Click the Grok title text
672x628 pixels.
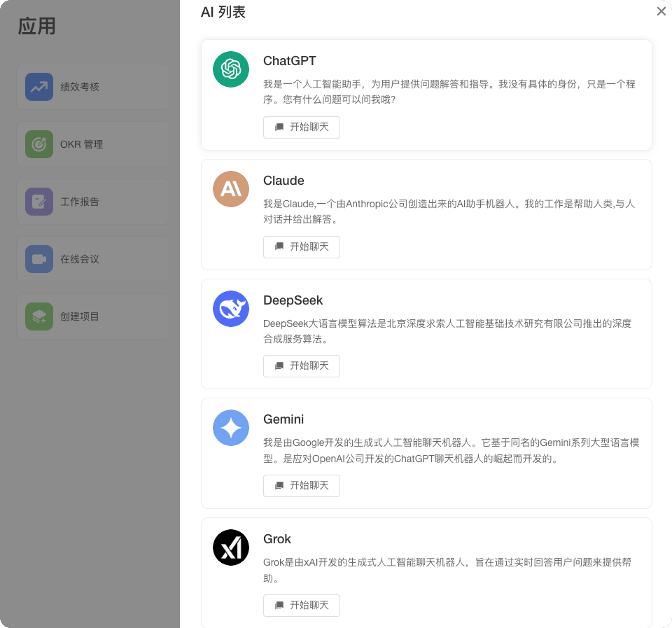coord(277,539)
